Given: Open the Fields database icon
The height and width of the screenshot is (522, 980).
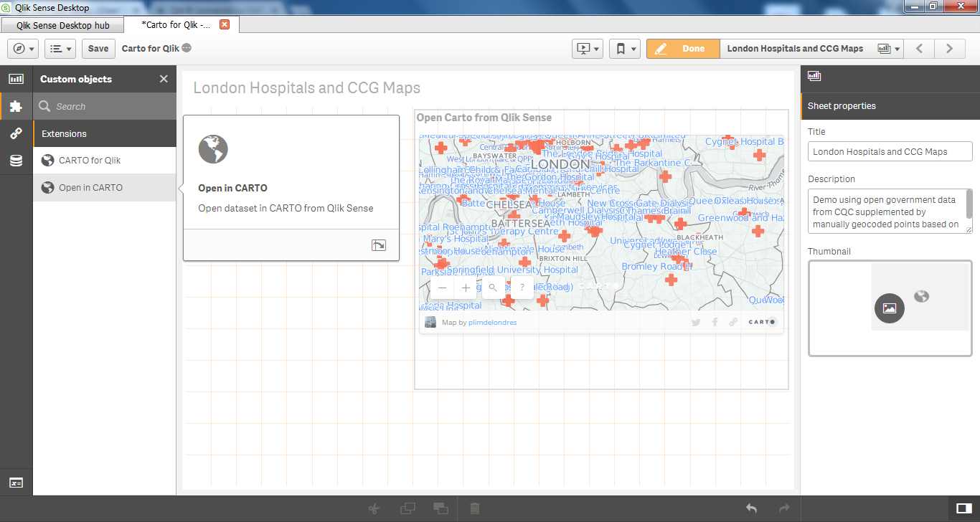Looking at the screenshot, I should tap(16, 161).
